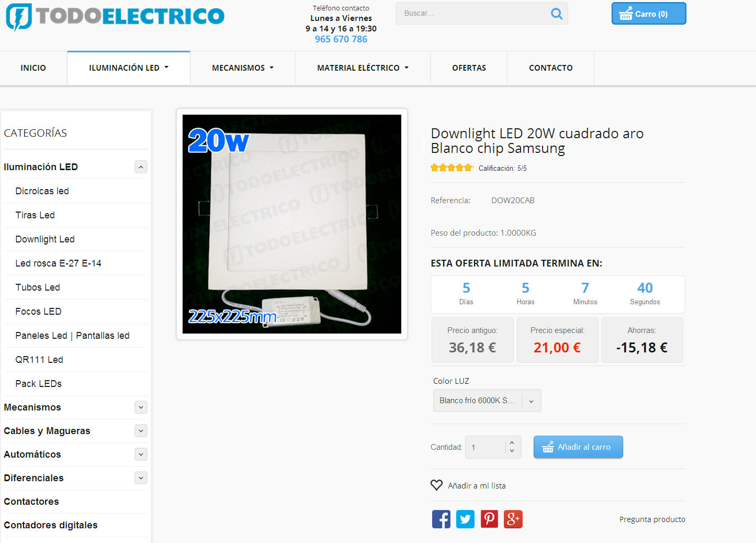The height and width of the screenshot is (543, 756).
Task: Click the five-star rating
Action: [x=452, y=168]
